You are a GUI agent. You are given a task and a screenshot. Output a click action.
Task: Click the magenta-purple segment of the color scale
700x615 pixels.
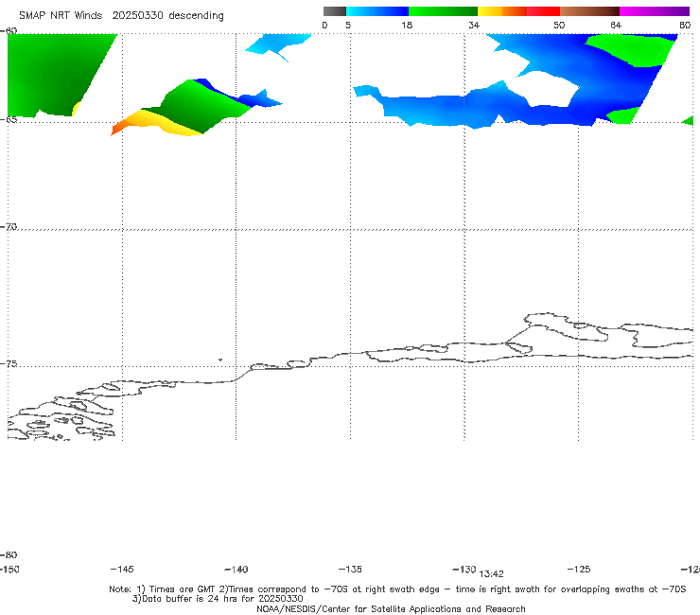[x=655, y=11]
